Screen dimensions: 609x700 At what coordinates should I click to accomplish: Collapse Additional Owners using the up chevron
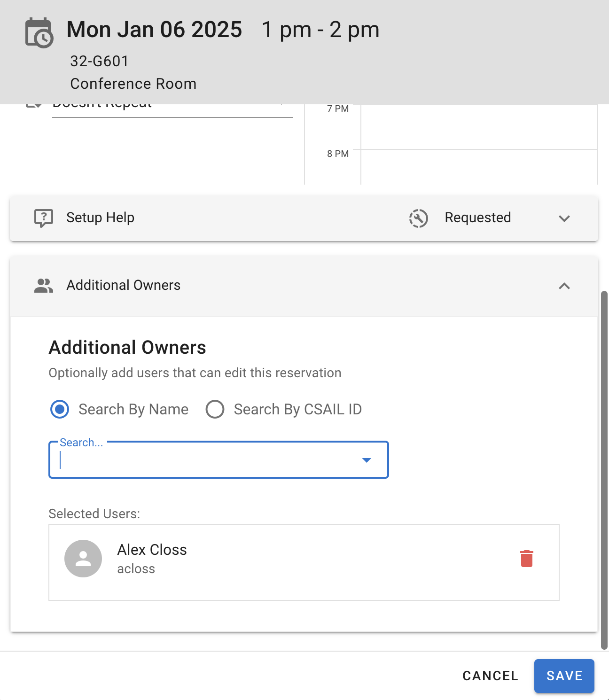tap(564, 286)
